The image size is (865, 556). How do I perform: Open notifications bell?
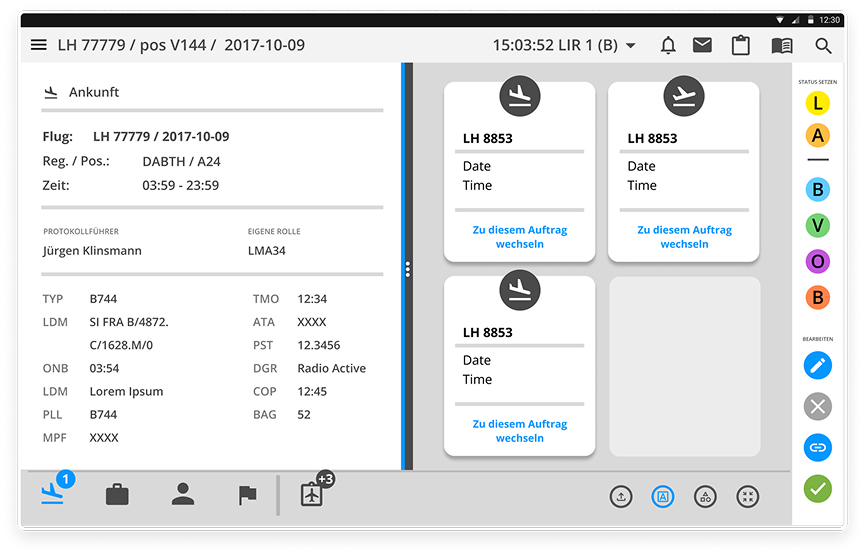[668, 45]
